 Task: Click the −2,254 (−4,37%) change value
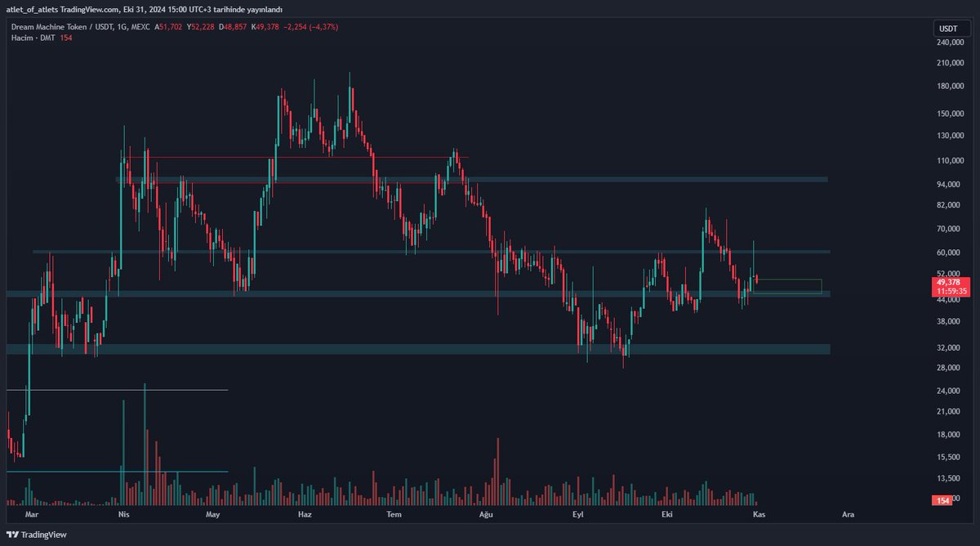(312, 27)
